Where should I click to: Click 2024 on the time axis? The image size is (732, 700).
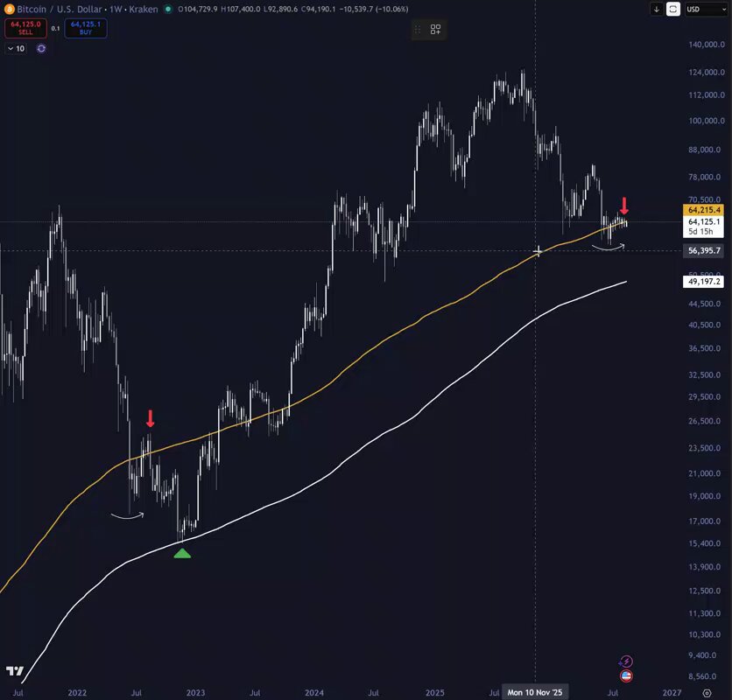pos(314,692)
